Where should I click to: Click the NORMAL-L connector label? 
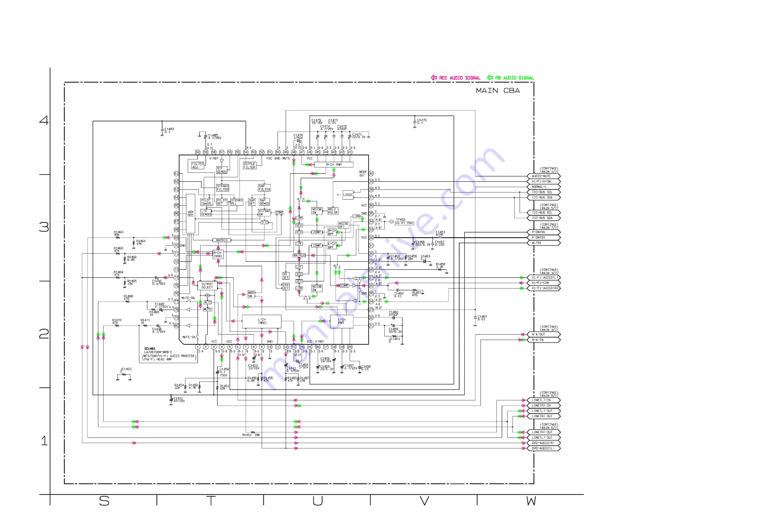(543, 187)
